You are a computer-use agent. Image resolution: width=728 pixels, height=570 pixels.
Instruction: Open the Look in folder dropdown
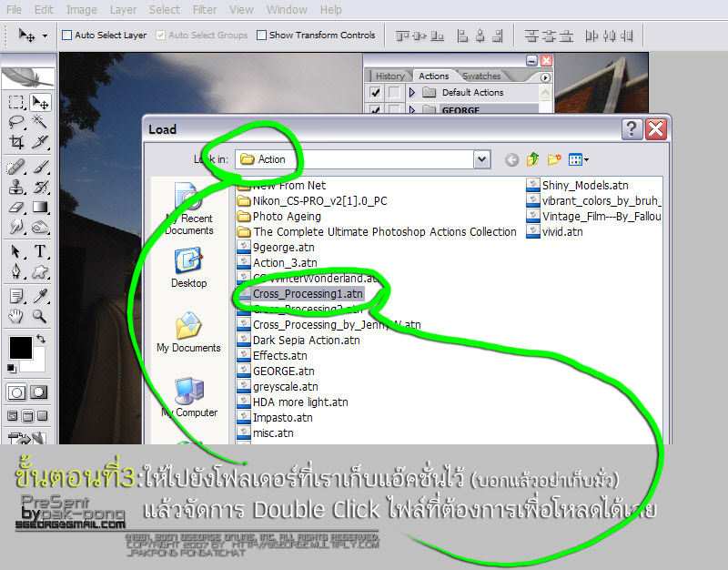482,159
